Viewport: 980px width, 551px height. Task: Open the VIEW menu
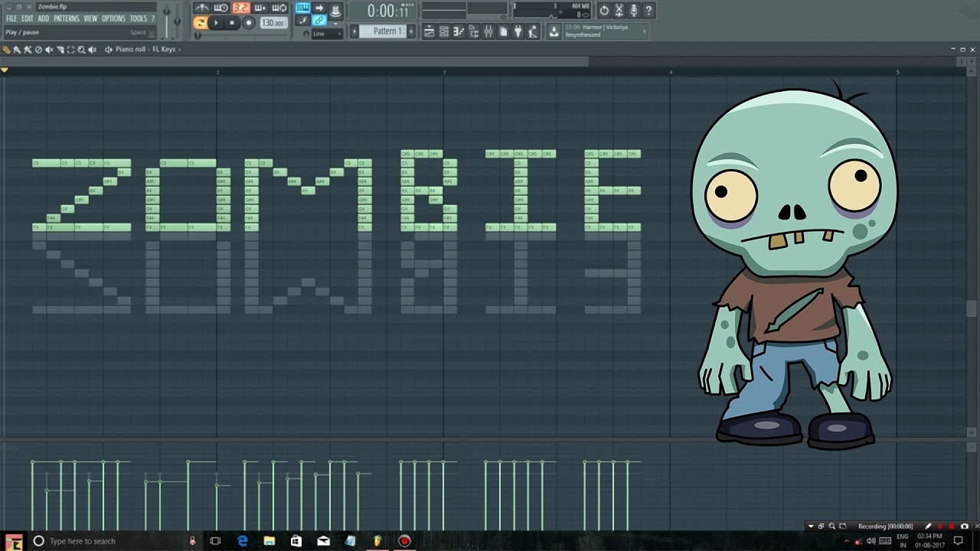tap(90, 18)
